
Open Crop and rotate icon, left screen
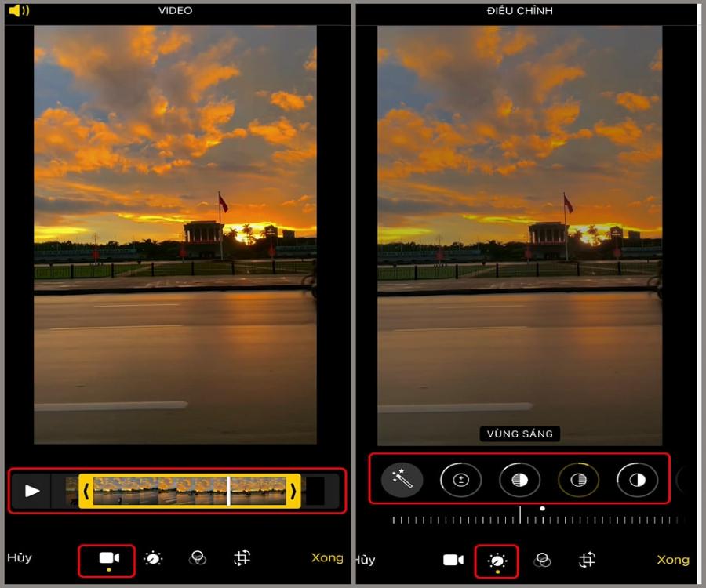tap(242, 558)
